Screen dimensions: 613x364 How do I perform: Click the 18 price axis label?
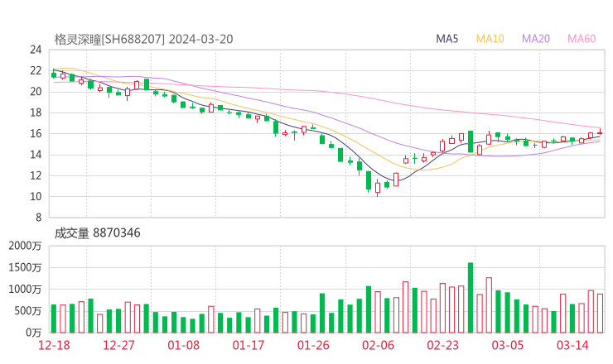36,113
